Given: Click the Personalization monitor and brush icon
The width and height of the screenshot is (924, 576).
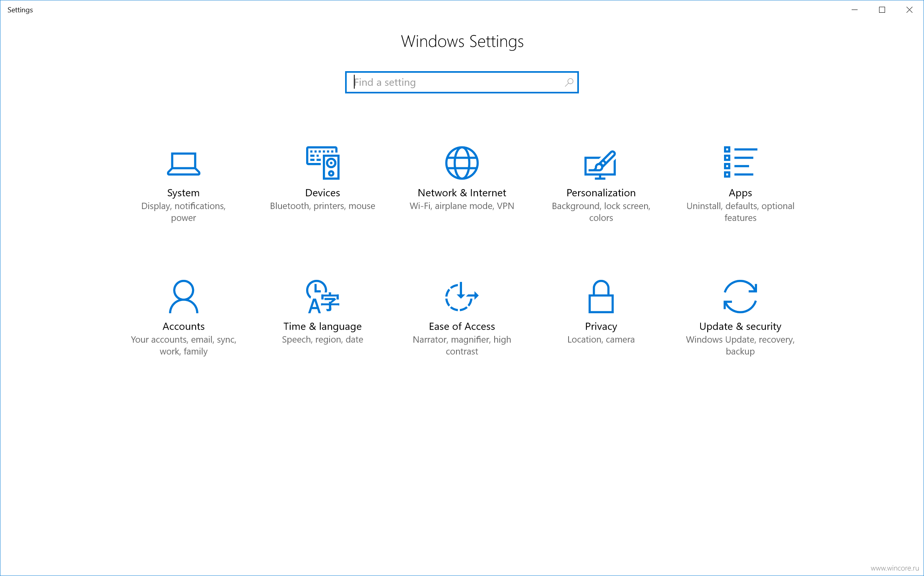Looking at the screenshot, I should coord(600,165).
